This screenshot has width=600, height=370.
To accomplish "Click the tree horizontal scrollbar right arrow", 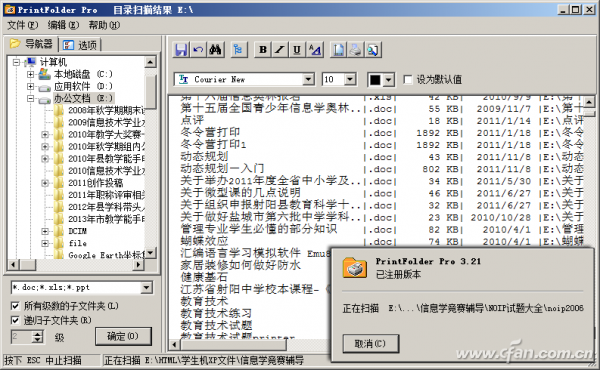I will coord(139,264).
